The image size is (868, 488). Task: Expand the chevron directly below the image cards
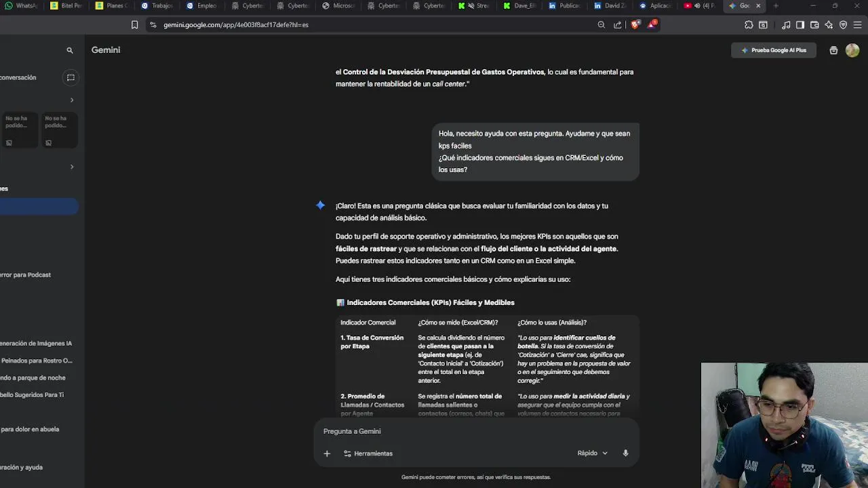click(72, 167)
